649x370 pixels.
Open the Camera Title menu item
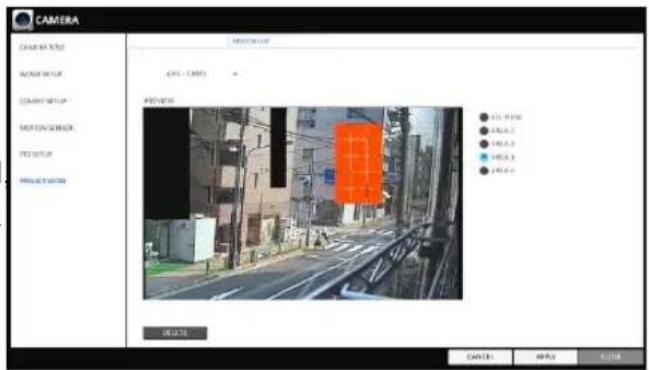click(42, 47)
